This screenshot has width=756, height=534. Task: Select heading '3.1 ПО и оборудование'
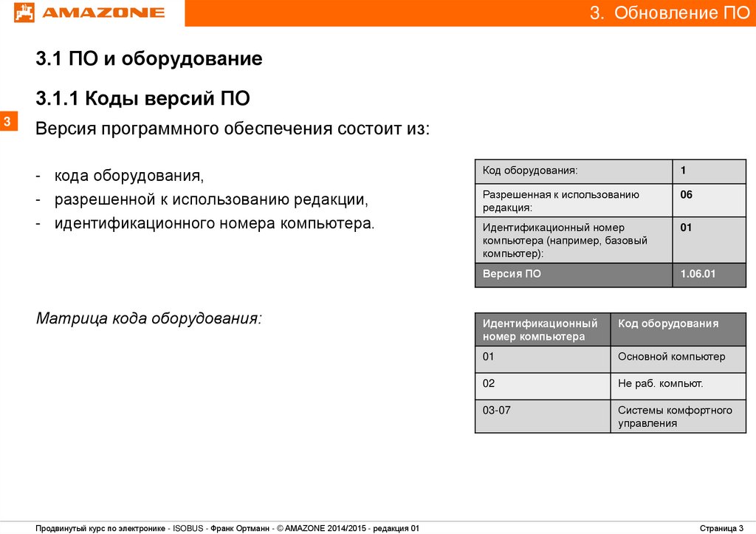coord(149,58)
